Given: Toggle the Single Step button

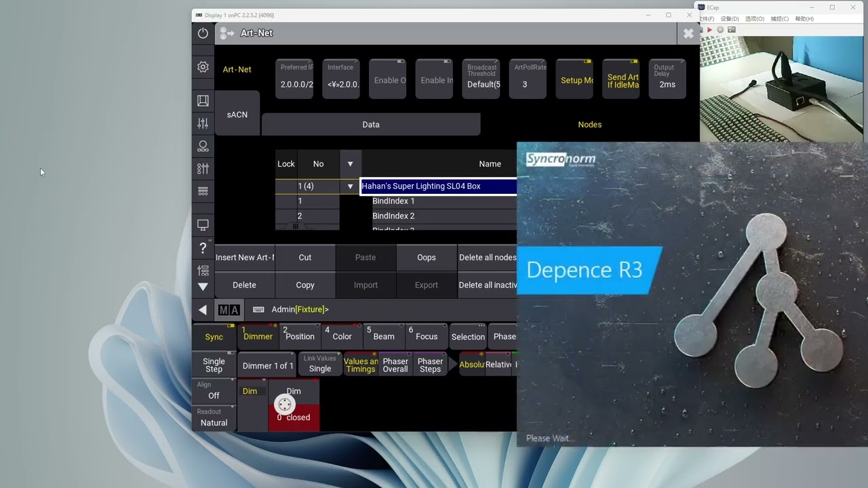Looking at the screenshot, I should click(214, 365).
